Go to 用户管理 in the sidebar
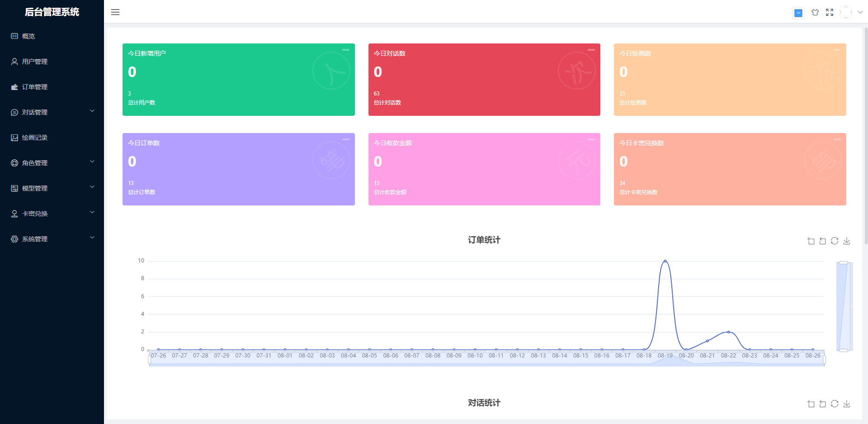This screenshot has height=424, width=868. point(35,62)
